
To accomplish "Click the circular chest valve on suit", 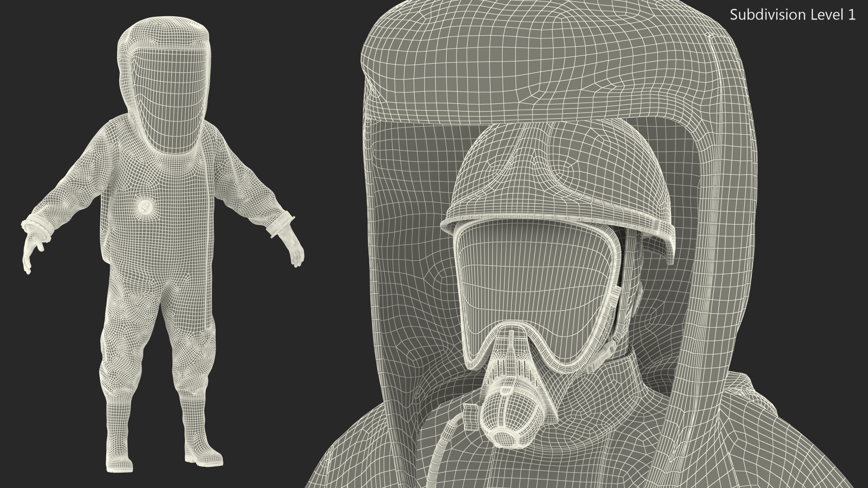I will pos(146,206).
